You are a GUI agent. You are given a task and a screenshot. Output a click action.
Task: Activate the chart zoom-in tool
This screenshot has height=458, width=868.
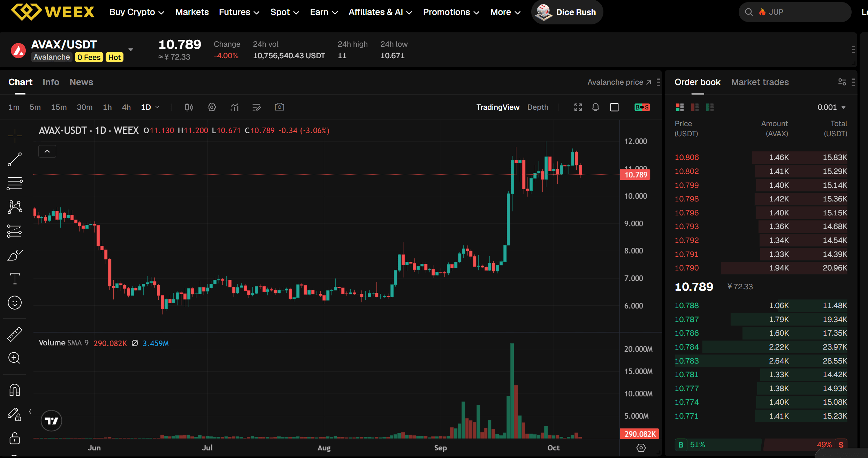tap(15, 358)
